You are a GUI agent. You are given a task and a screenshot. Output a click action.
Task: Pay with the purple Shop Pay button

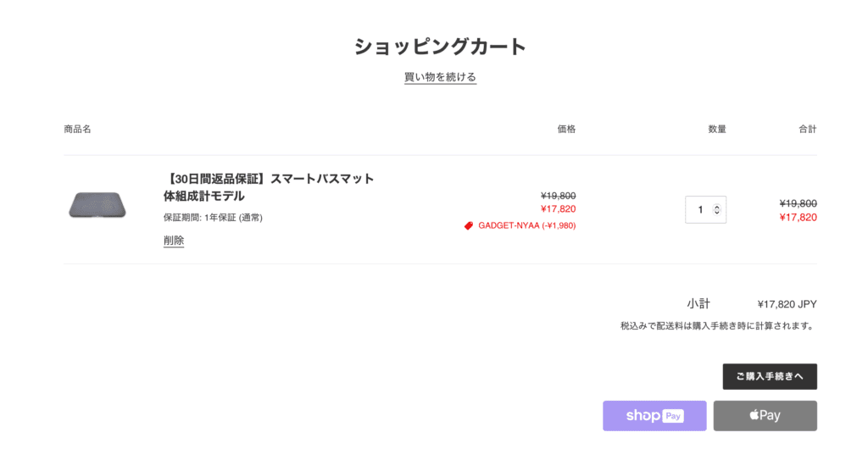654,416
